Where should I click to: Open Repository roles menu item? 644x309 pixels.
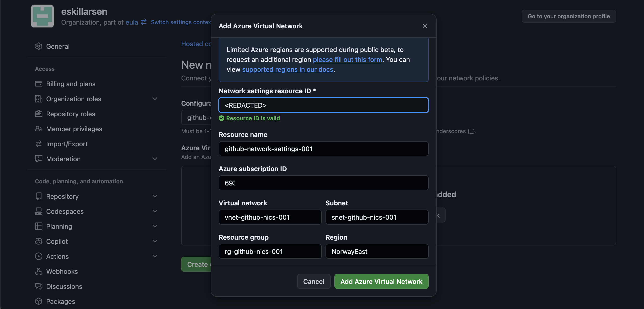click(x=97, y=114)
